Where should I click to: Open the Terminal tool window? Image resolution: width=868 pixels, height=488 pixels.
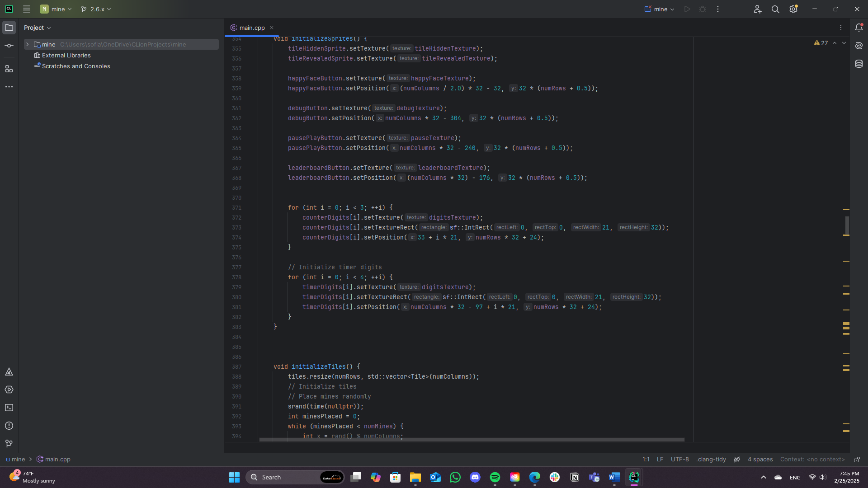click(x=9, y=408)
